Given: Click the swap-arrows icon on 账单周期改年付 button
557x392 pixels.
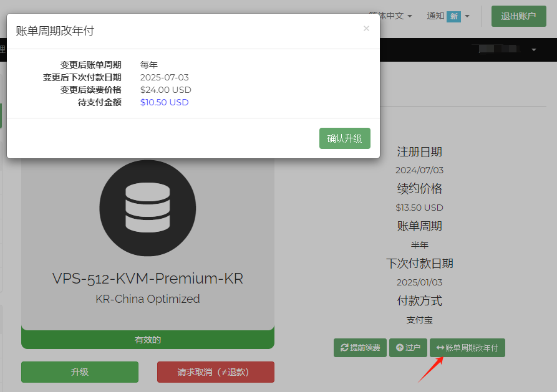Looking at the screenshot, I should [x=439, y=348].
